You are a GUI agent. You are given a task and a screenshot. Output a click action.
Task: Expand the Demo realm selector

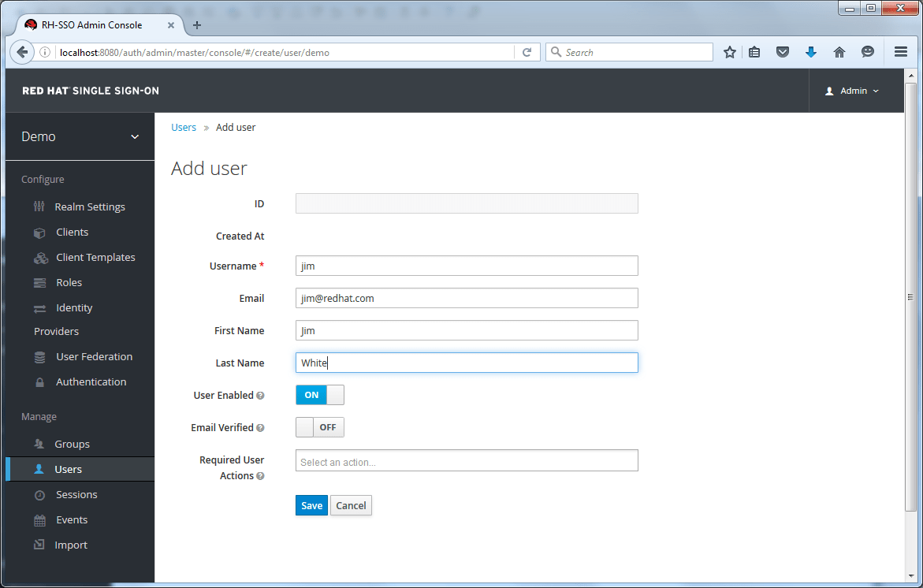(x=79, y=136)
